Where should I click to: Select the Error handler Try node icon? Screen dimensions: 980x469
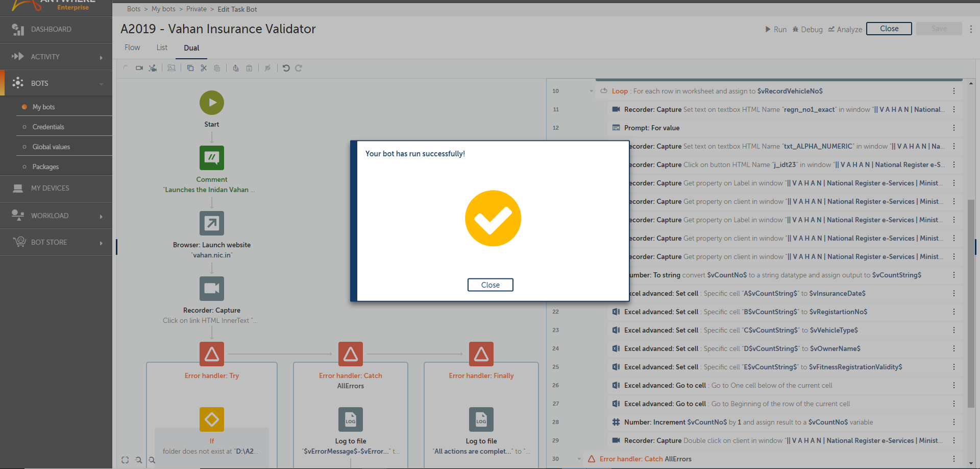click(x=212, y=354)
